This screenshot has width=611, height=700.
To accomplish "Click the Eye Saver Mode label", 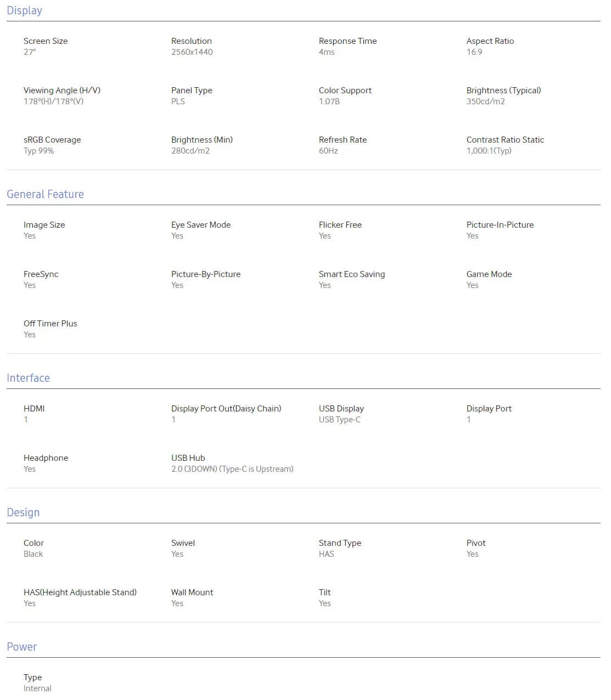I will tap(200, 225).
